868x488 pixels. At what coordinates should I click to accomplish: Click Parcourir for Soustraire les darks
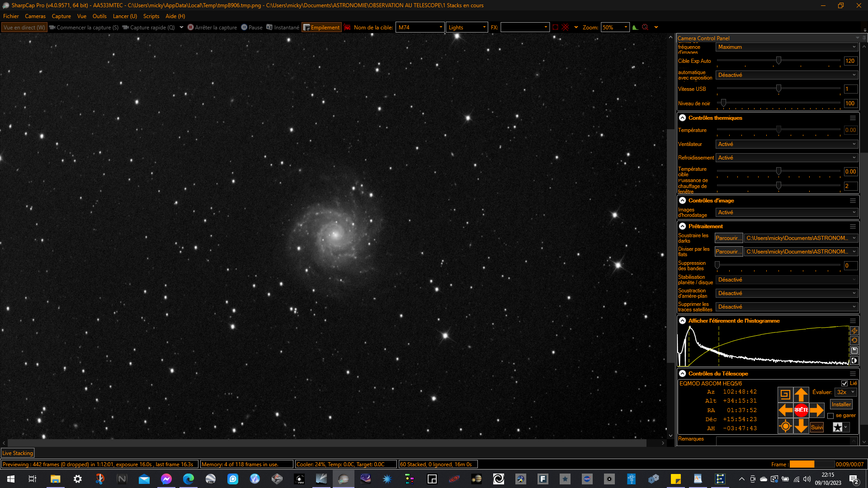click(729, 238)
